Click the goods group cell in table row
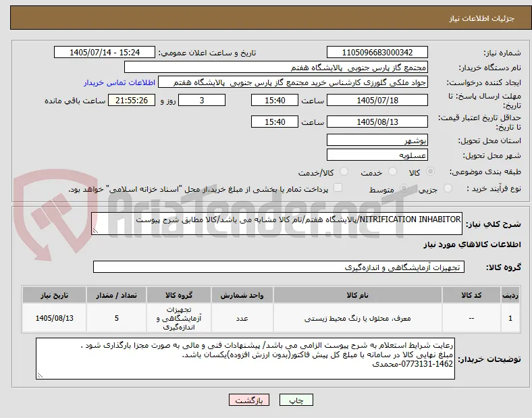 [179, 318]
